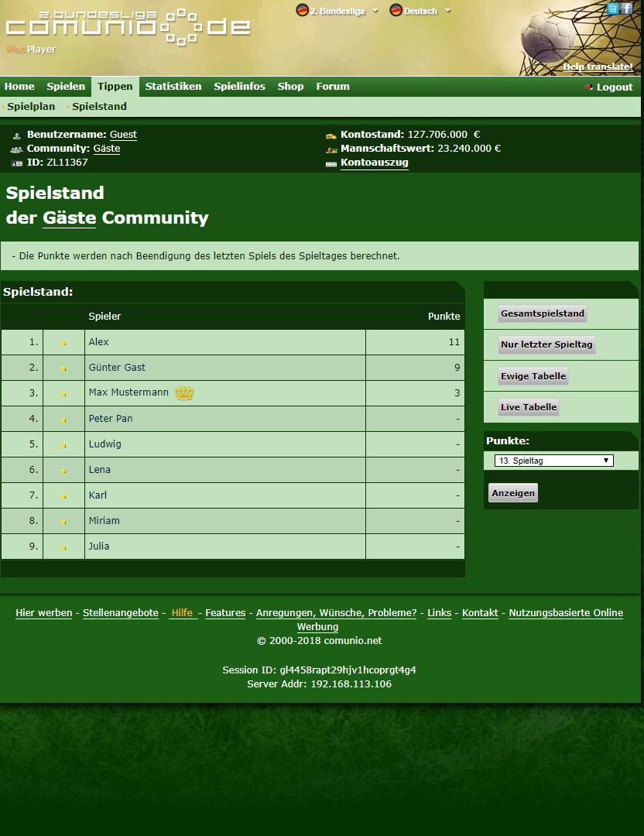Switch to the Spielplan sub-tab
Screen dimensions: 644x836
point(31,107)
